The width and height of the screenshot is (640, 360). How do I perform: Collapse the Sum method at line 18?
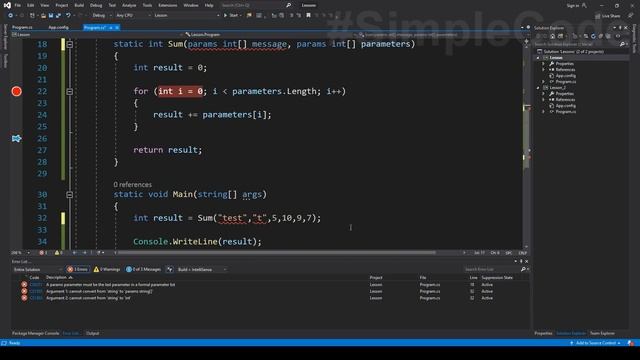point(70,44)
